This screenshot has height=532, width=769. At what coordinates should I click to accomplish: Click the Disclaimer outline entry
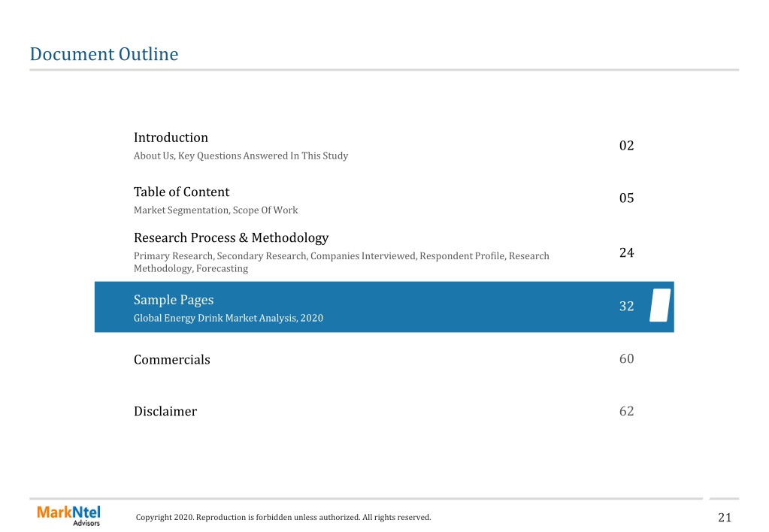pos(165,411)
